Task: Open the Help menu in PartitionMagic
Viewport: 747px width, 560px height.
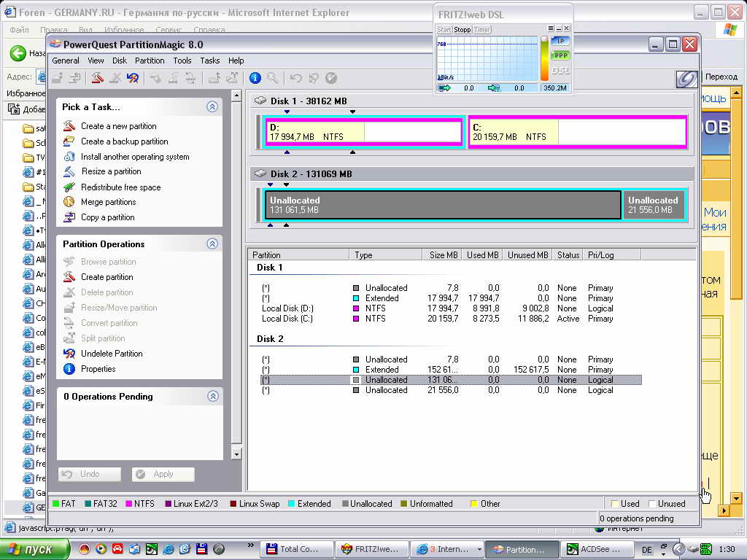Action: (236, 61)
